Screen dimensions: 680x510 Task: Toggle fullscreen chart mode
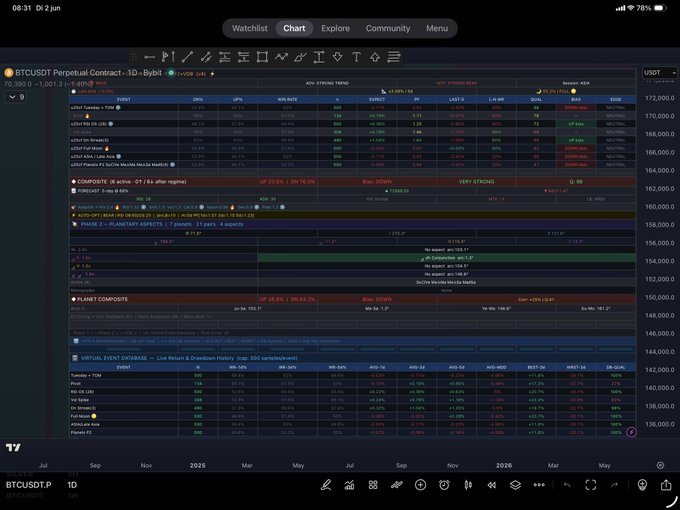coord(591,485)
